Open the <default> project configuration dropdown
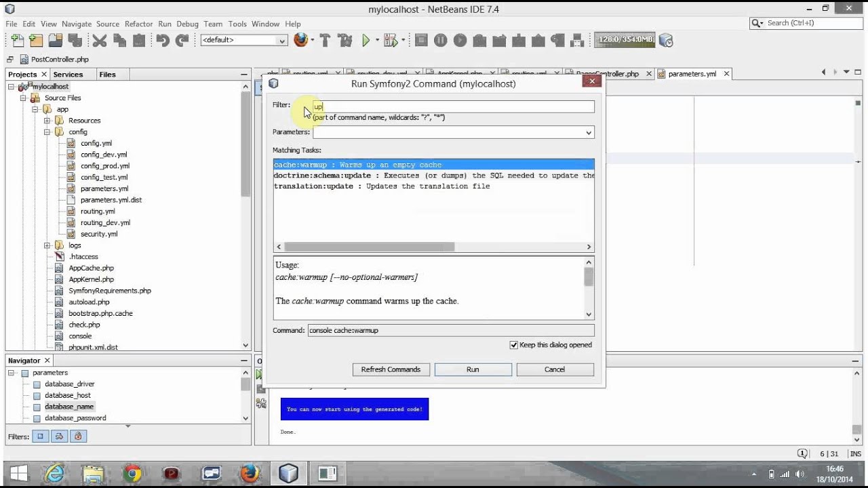 coord(244,41)
